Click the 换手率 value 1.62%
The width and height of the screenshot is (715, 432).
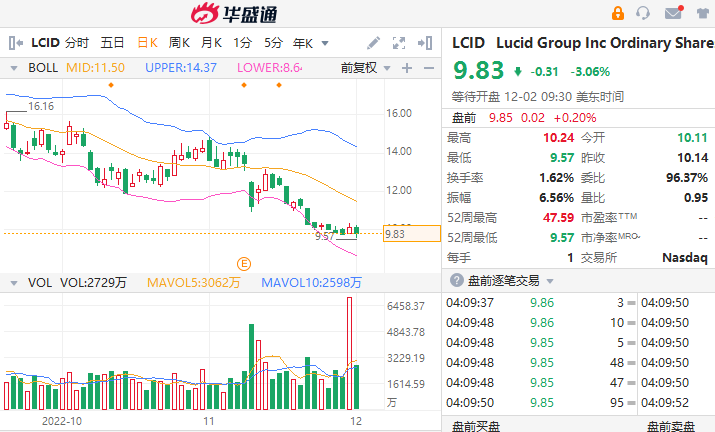(556, 177)
